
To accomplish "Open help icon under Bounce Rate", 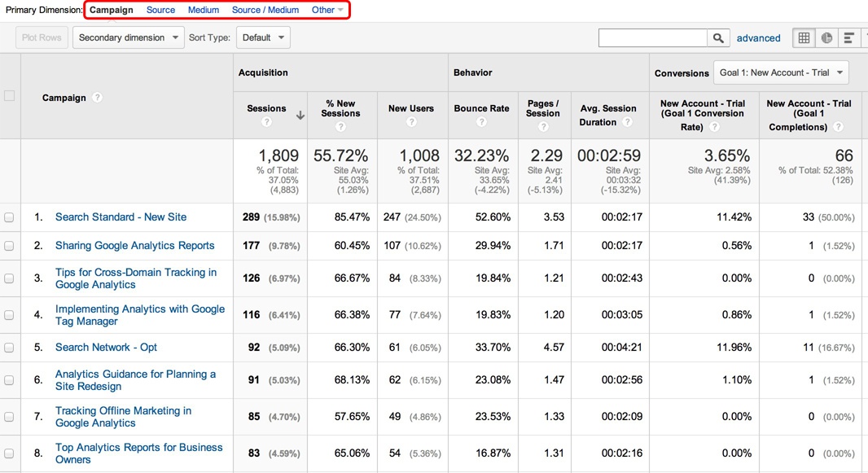I will pyautogui.click(x=481, y=122).
